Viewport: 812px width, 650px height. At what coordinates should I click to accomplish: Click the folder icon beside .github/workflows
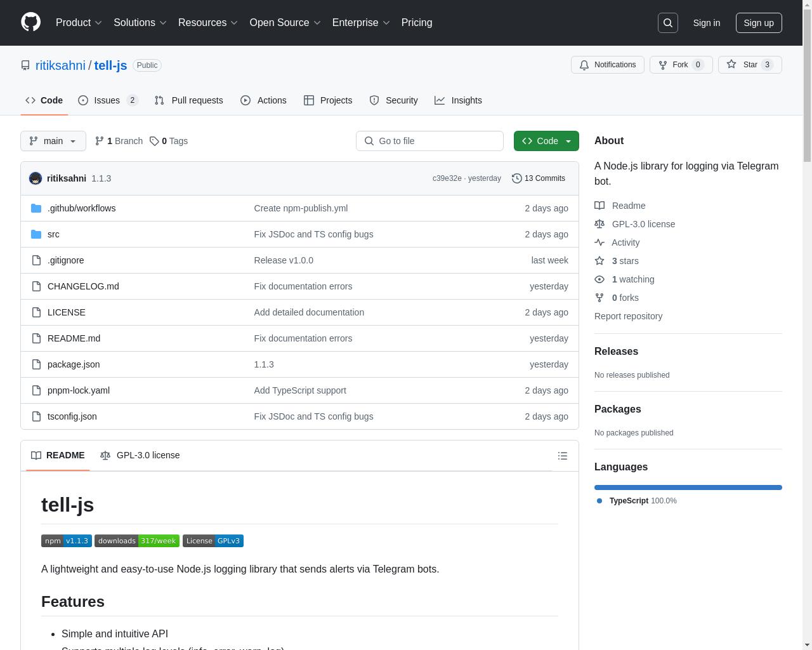(x=36, y=208)
